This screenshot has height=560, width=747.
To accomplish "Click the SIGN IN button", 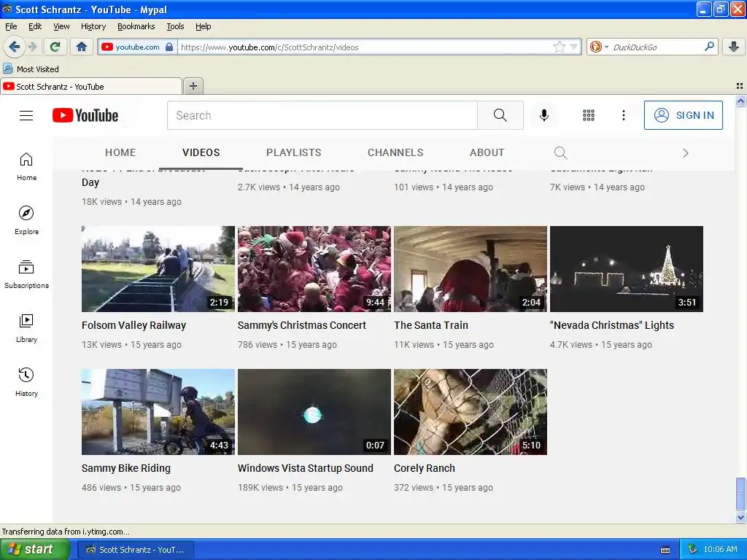I will coord(683,115).
